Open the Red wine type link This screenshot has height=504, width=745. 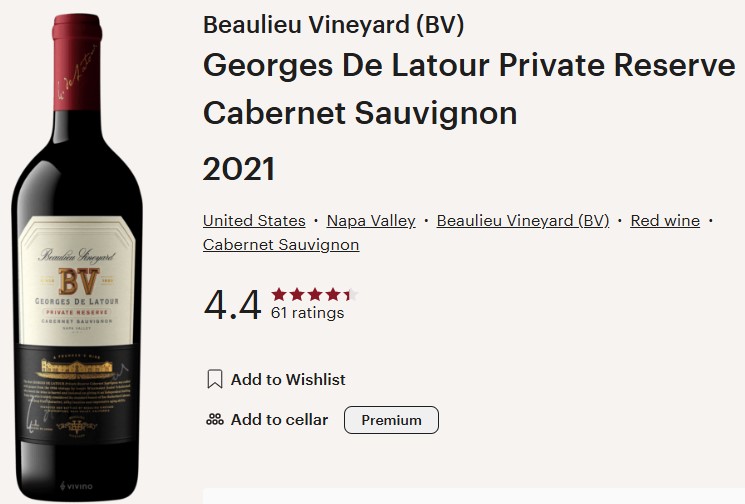coord(665,221)
